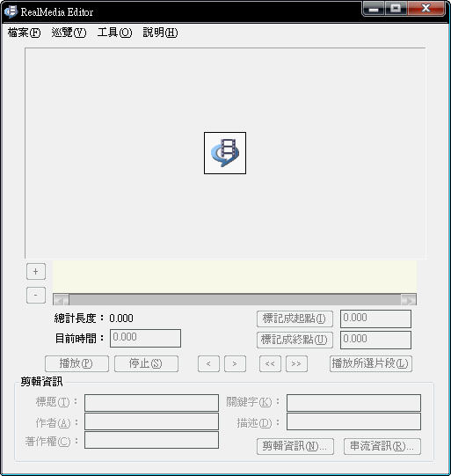Click the 停止(S) stop button
The height and width of the screenshot is (476, 451).
pyautogui.click(x=146, y=363)
